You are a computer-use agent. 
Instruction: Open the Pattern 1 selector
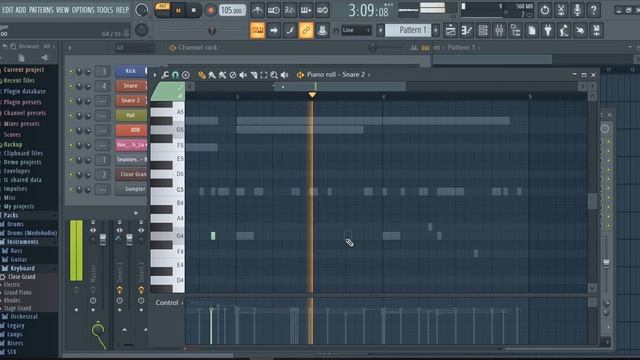(408, 30)
